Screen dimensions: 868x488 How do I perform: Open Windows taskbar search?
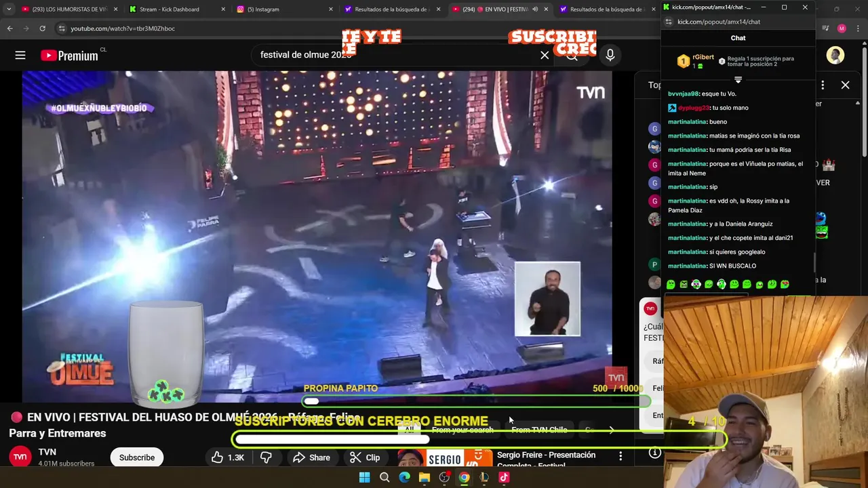point(384,477)
